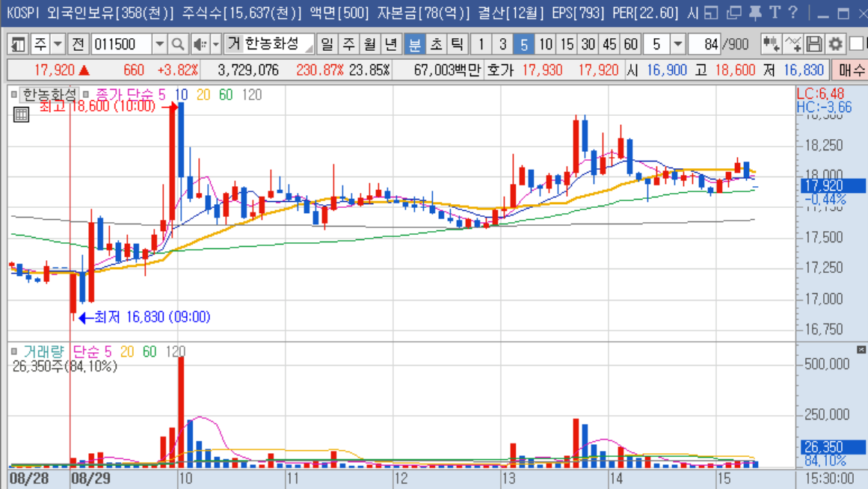Click the T font size icon

tap(775, 13)
